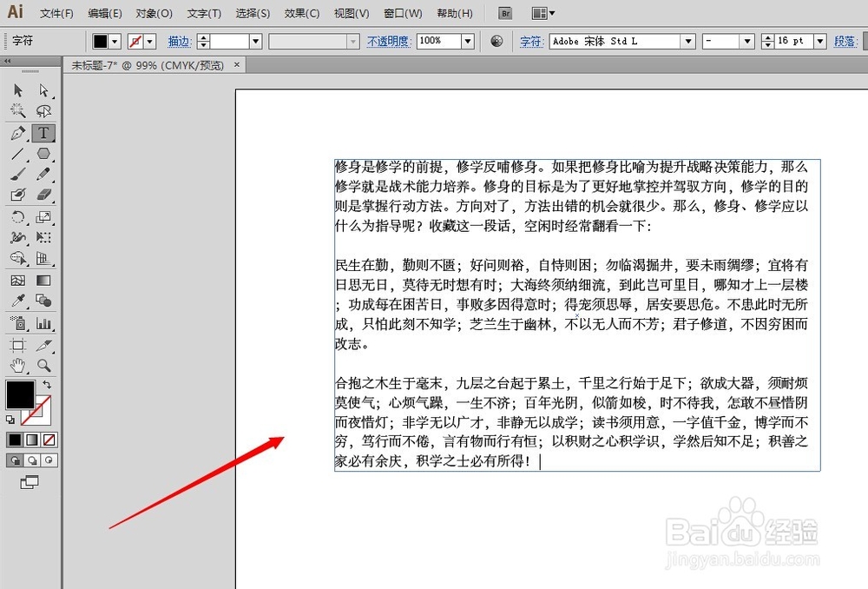
Task: Select the Shape Builder tool
Action: [x=17, y=258]
